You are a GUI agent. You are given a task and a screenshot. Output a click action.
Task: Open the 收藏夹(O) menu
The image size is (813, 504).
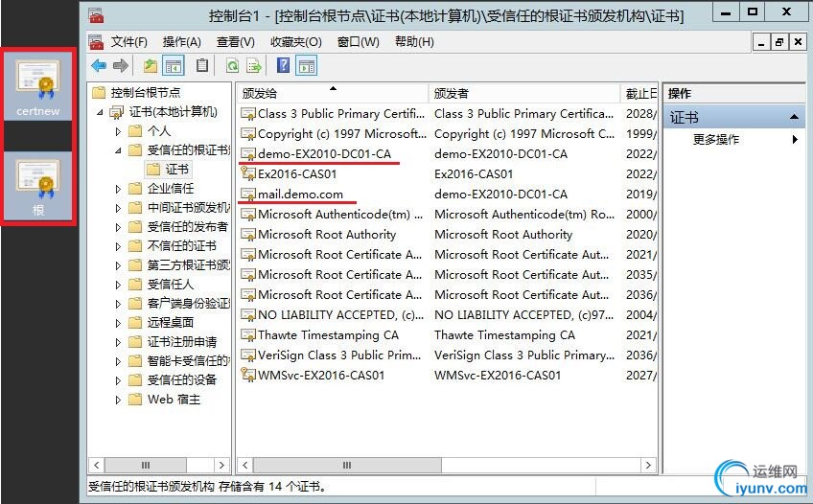pyautogui.click(x=296, y=42)
